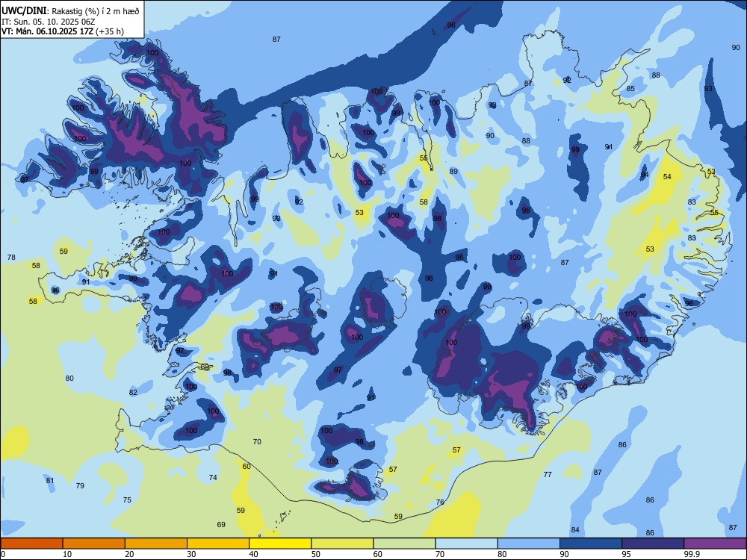The height and width of the screenshot is (560, 747).
Task: Click the dark orange 0–10 legend swatch
Action: pos(31,544)
